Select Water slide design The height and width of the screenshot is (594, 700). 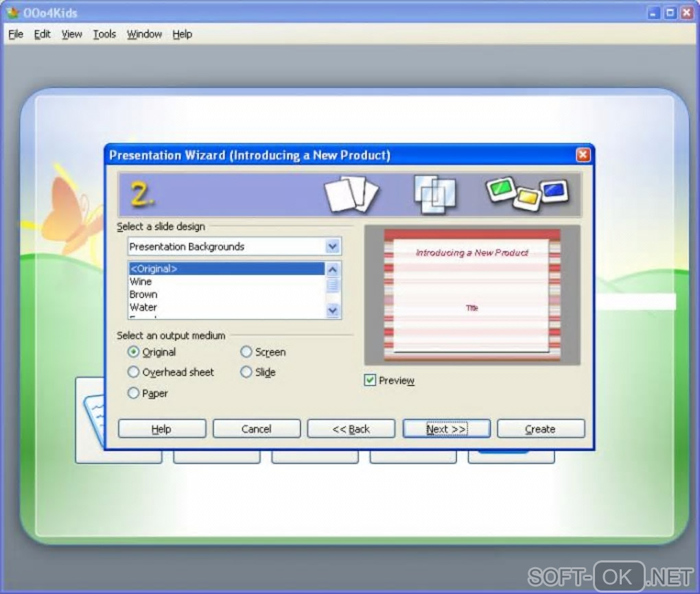[226, 307]
